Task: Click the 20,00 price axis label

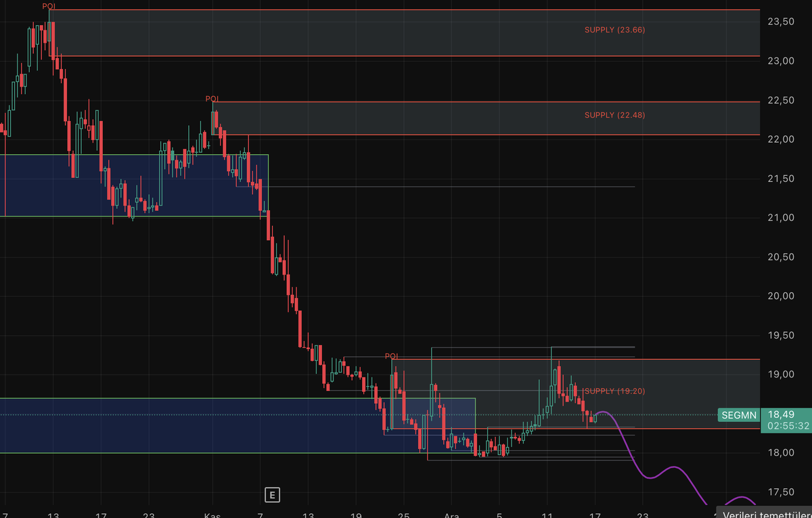Action: tap(781, 296)
